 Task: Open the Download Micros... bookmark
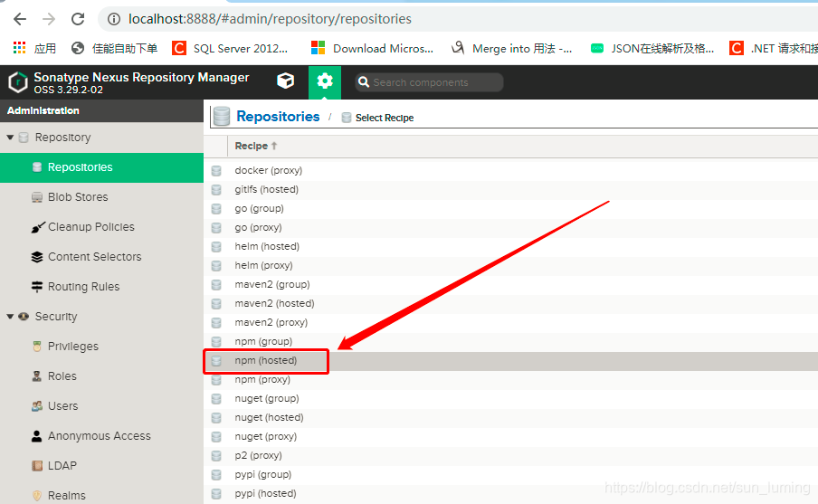(373, 49)
